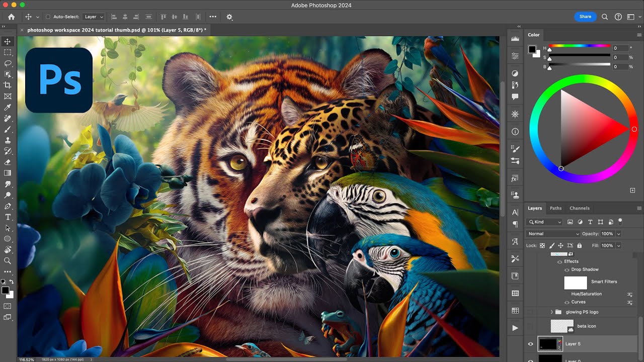Viewport: 644px width, 362px height.
Task: Open the Histogram panel icon
Action: point(515,38)
